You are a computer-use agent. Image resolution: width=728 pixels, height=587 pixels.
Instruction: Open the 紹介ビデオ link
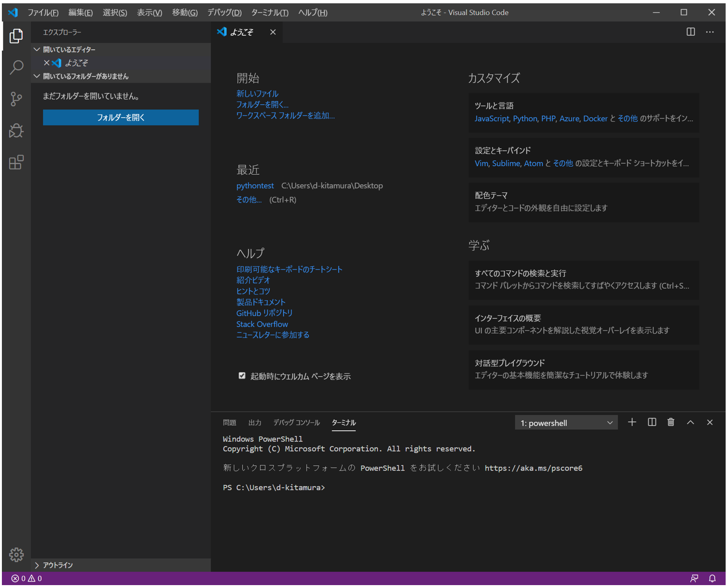click(x=253, y=280)
